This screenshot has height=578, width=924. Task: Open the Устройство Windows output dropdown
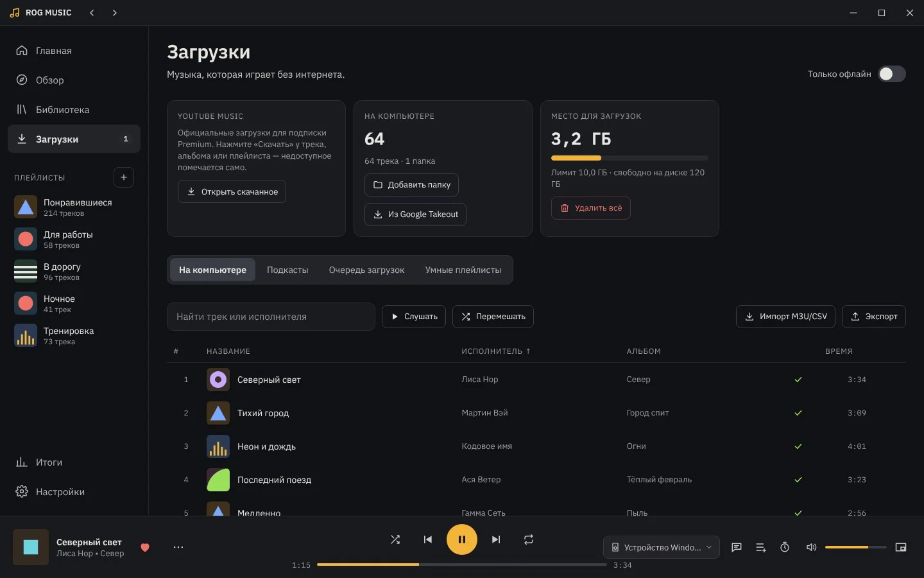tap(662, 547)
